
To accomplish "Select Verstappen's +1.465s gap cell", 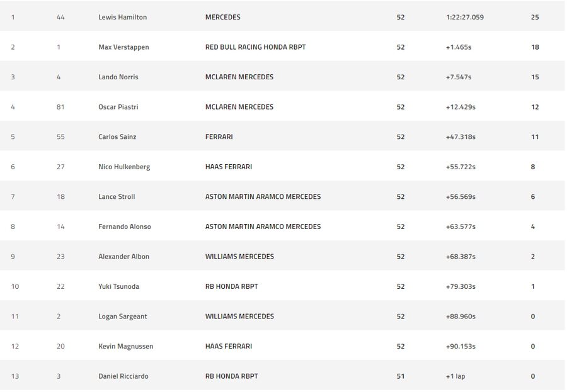I will coord(459,47).
